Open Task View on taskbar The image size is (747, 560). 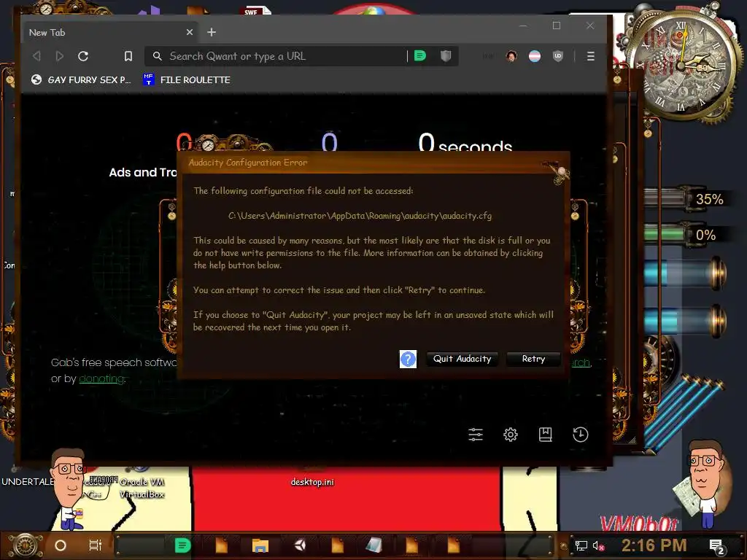pos(96,545)
